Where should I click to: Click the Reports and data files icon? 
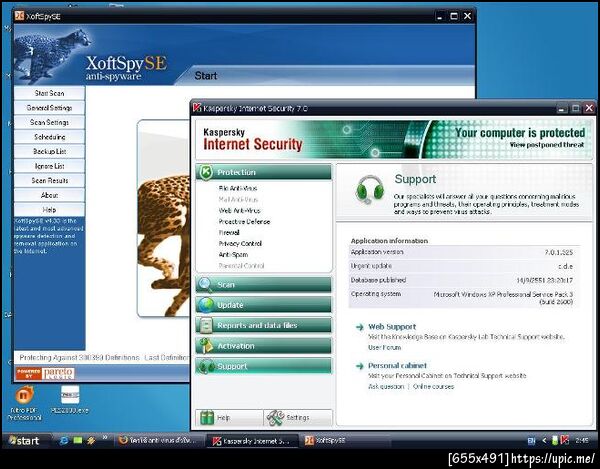[x=206, y=325]
